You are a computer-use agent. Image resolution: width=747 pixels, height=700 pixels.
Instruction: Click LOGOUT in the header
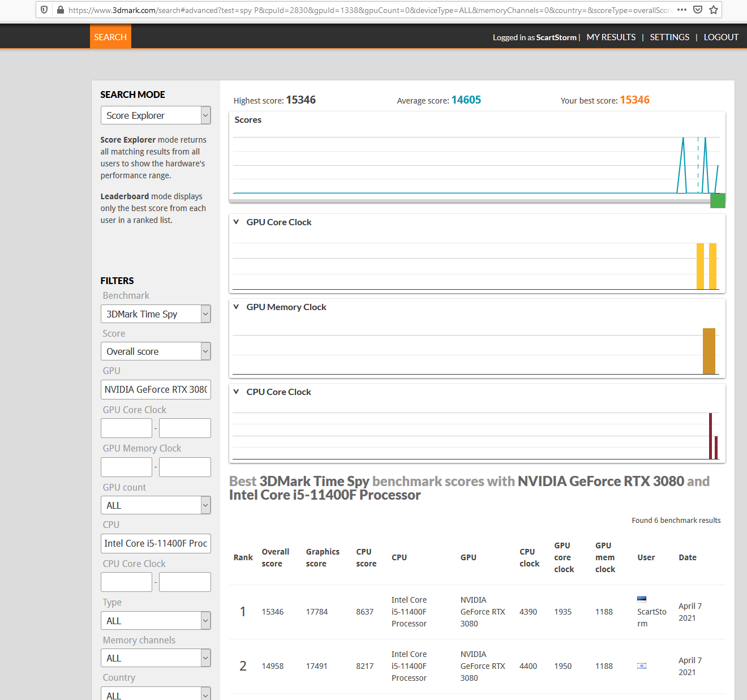coord(721,37)
